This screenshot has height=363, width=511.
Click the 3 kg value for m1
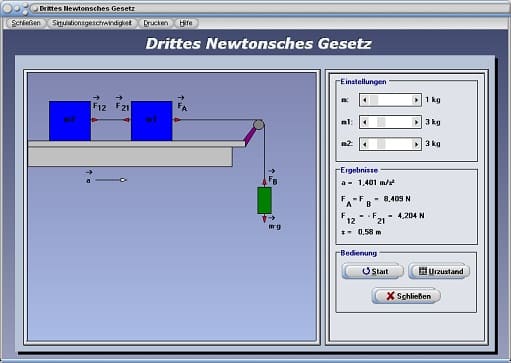[433, 122]
